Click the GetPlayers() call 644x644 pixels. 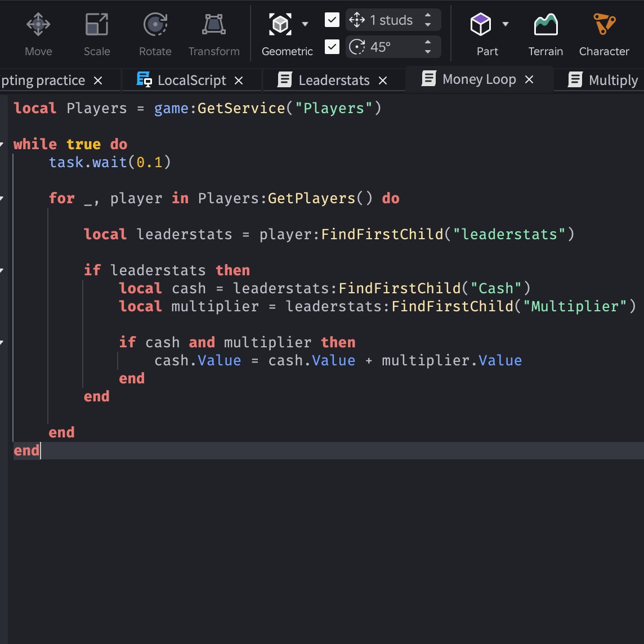pos(320,198)
